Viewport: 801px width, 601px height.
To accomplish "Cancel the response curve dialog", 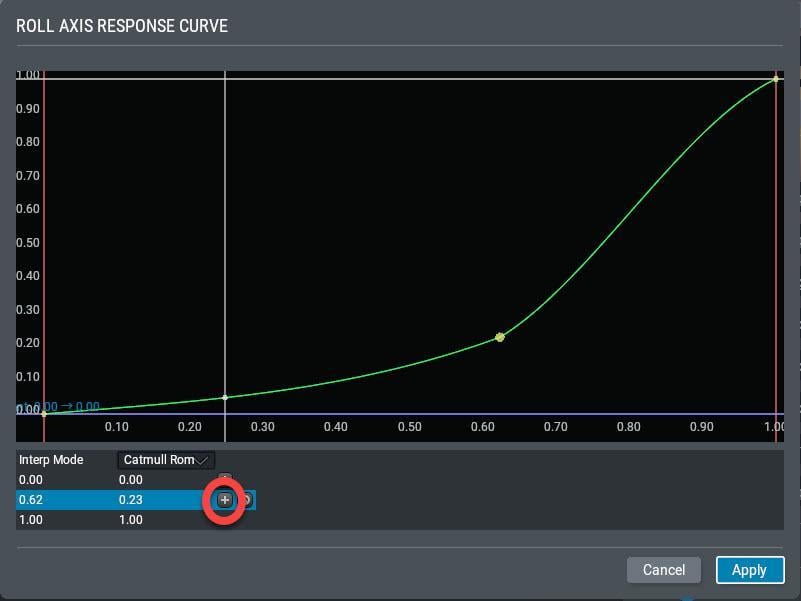I will coord(664,570).
